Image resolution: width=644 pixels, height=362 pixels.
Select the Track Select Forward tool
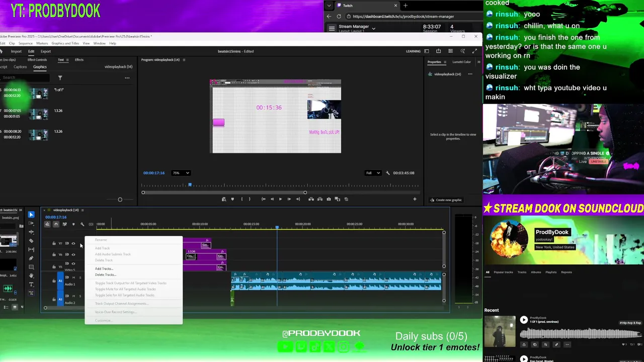coord(31,223)
